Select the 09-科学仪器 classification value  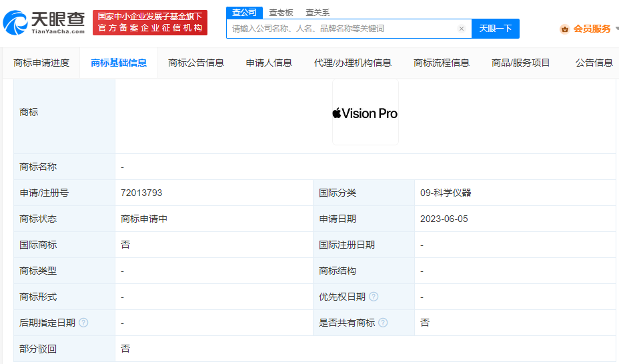point(446,193)
